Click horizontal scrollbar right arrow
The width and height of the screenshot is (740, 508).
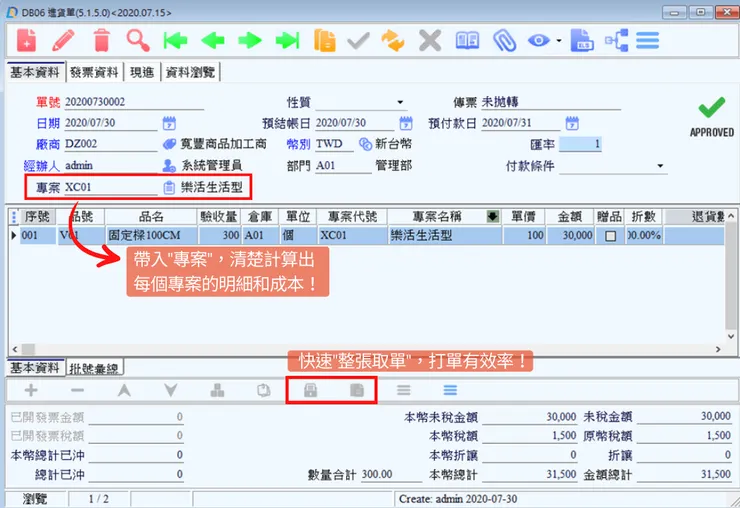718,349
